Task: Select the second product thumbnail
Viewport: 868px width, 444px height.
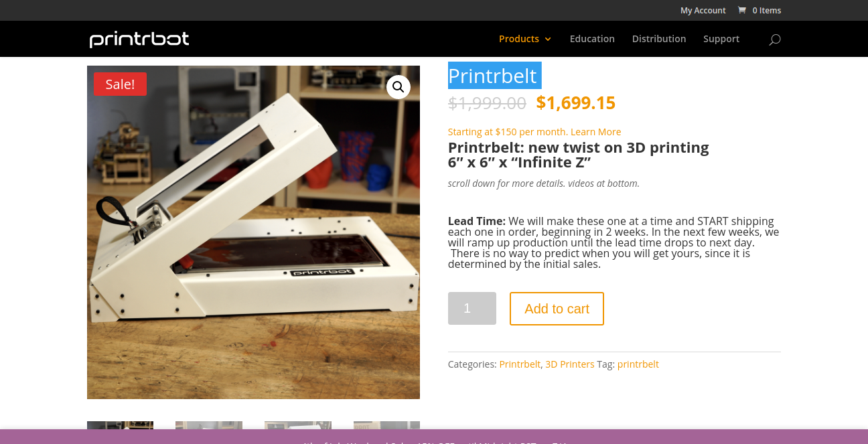Action: (209, 425)
